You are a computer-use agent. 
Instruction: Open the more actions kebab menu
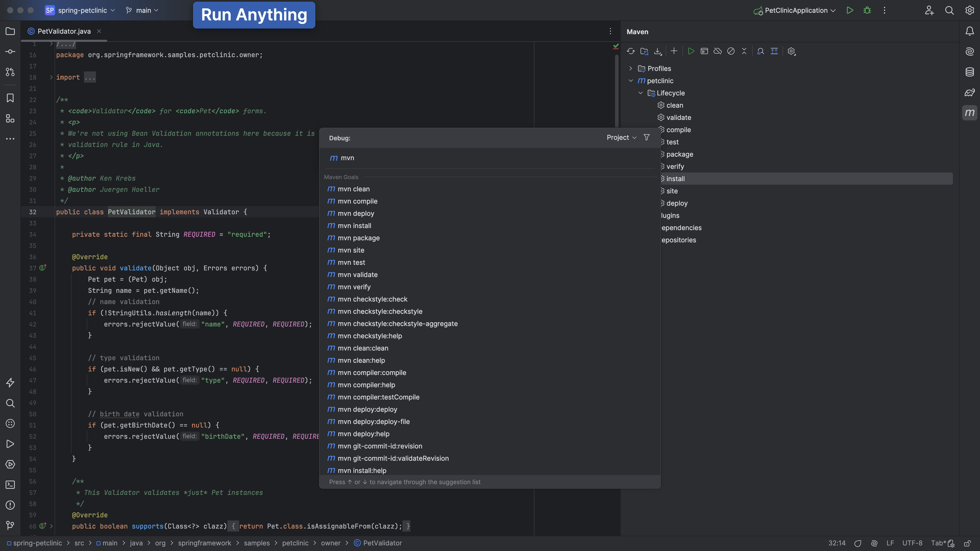tap(885, 10)
